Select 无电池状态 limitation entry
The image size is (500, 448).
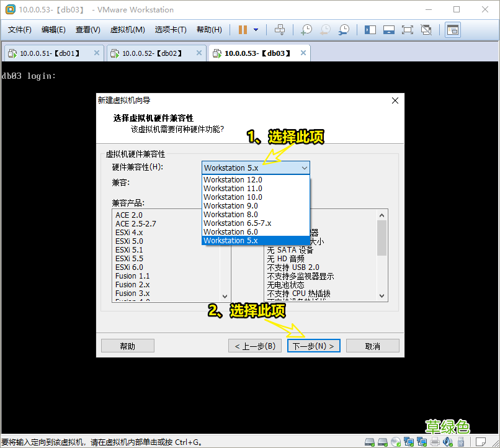pos(286,285)
